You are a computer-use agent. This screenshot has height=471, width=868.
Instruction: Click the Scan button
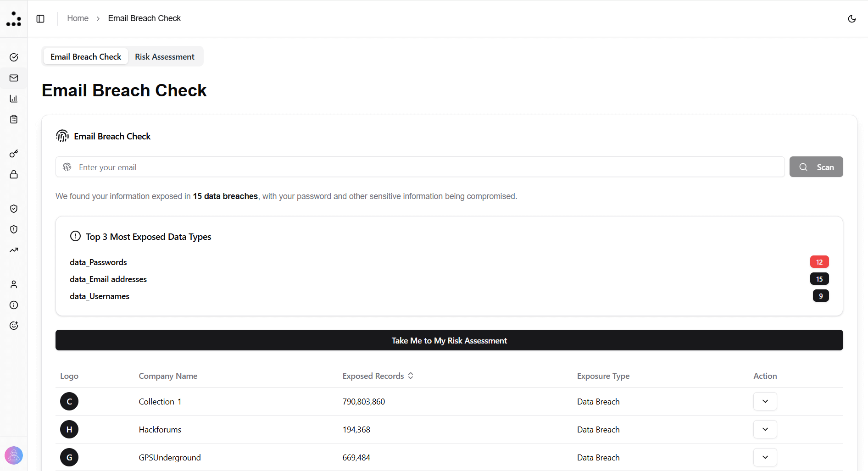point(816,167)
